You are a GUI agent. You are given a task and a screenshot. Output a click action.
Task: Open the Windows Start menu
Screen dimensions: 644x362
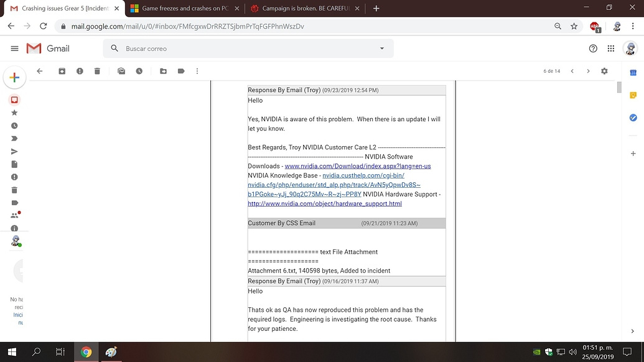12,352
